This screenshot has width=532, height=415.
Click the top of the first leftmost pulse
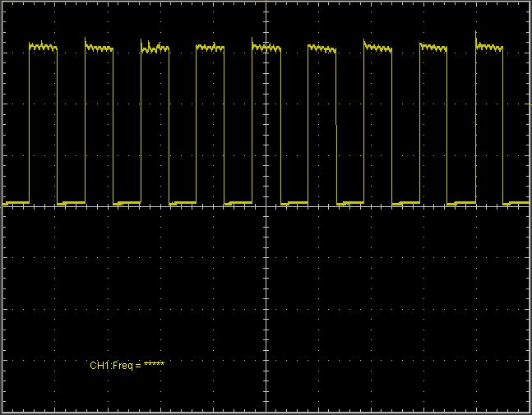[43, 48]
